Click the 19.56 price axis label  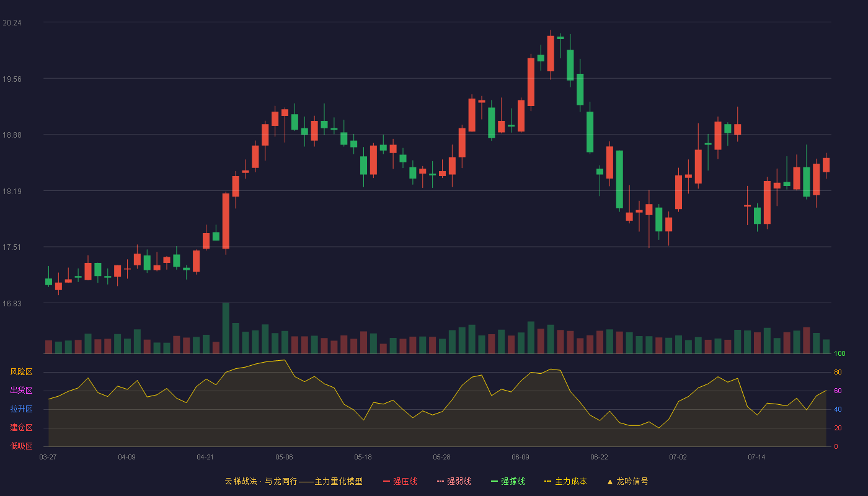[12, 79]
